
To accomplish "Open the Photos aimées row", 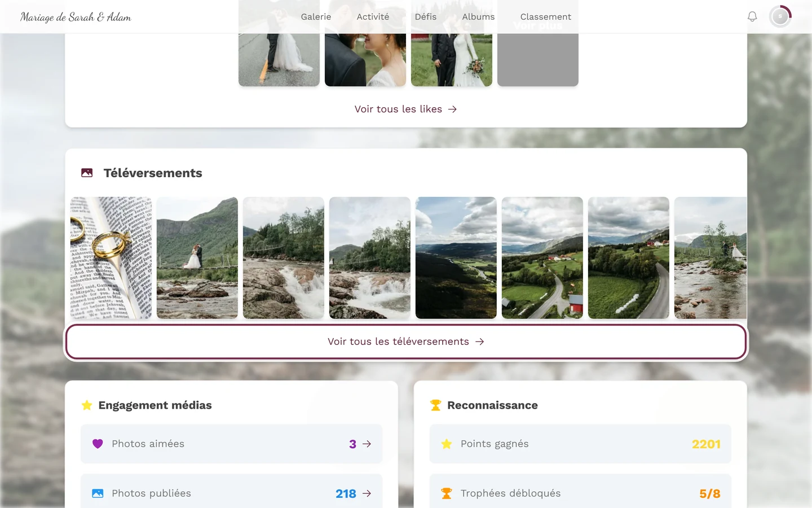I will click(231, 444).
